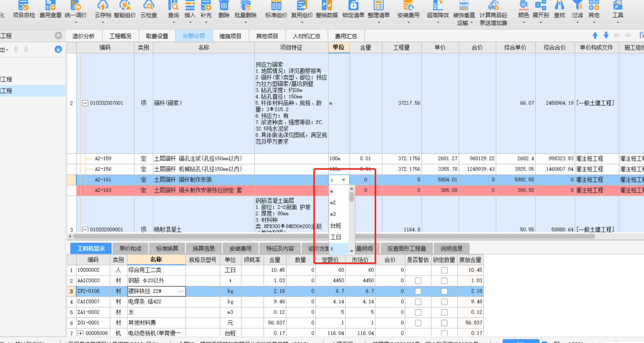The image size is (644, 343).
Task: Open the 标准组价 tool
Action: click(276, 6)
